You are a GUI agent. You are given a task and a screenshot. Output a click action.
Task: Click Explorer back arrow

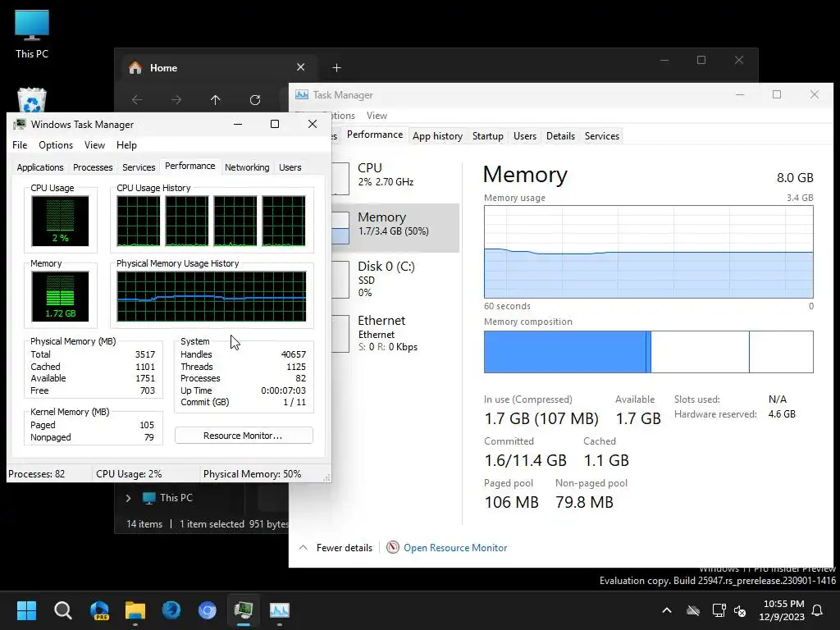[137, 99]
